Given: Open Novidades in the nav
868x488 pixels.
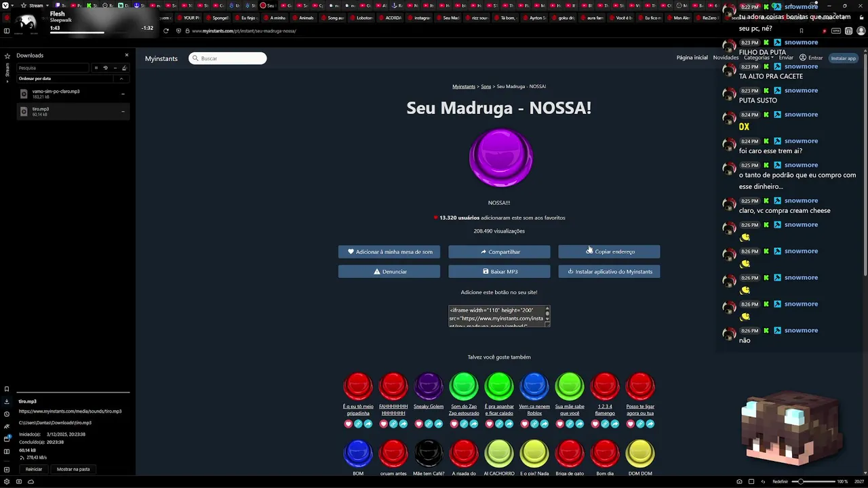Looking at the screenshot, I should pyautogui.click(x=726, y=58).
